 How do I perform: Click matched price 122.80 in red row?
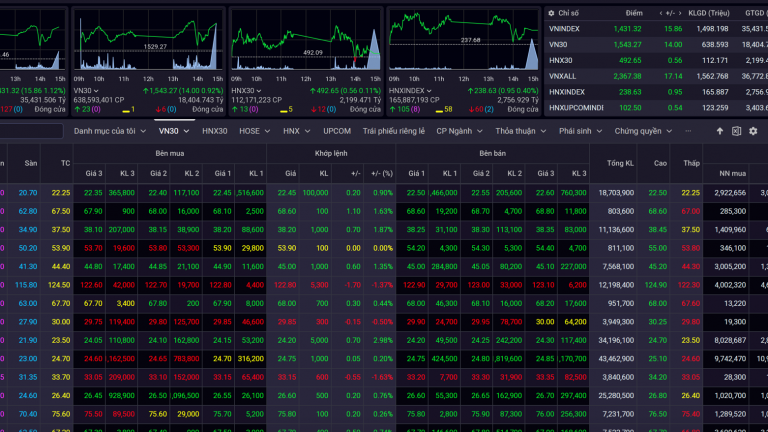pyautogui.click(x=285, y=285)
